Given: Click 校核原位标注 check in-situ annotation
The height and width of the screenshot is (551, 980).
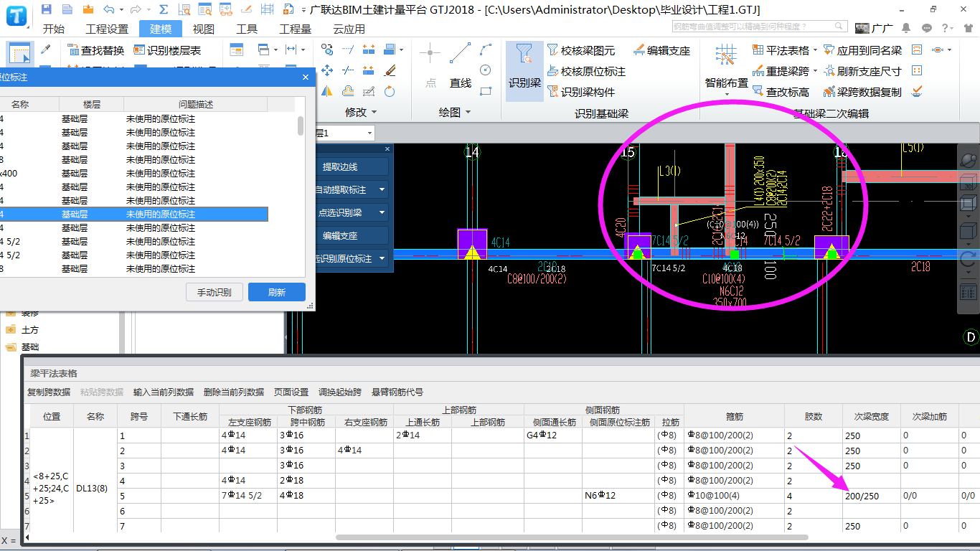Looking at the screenshot, I should (586, 71).
